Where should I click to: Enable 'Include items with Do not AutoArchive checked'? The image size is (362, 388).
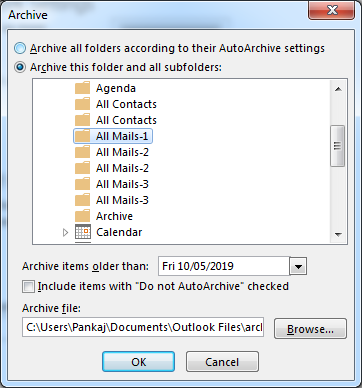click(28, 287)
